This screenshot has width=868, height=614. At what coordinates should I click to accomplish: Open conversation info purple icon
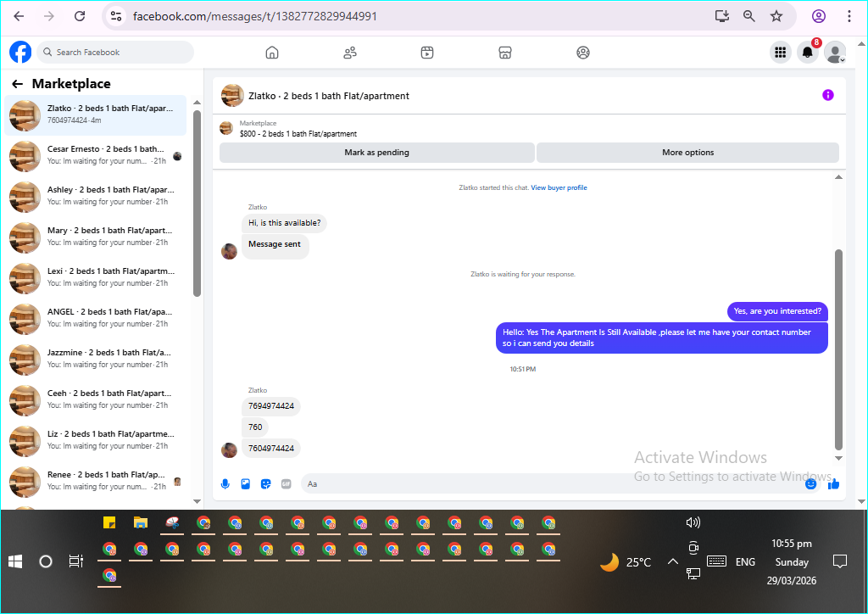(x=827, y=95)
